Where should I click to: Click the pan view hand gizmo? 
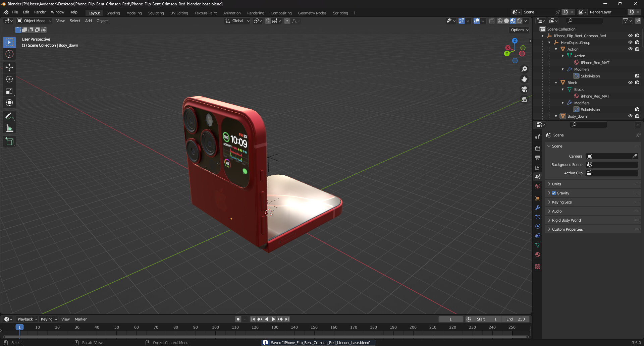pos(524,79)
